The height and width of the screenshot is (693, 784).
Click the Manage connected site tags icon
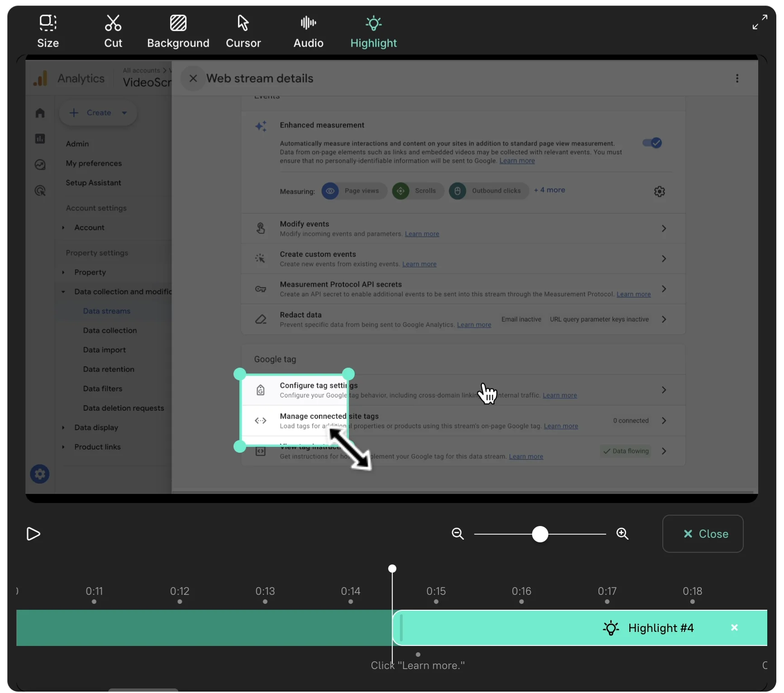pos(261,421)
